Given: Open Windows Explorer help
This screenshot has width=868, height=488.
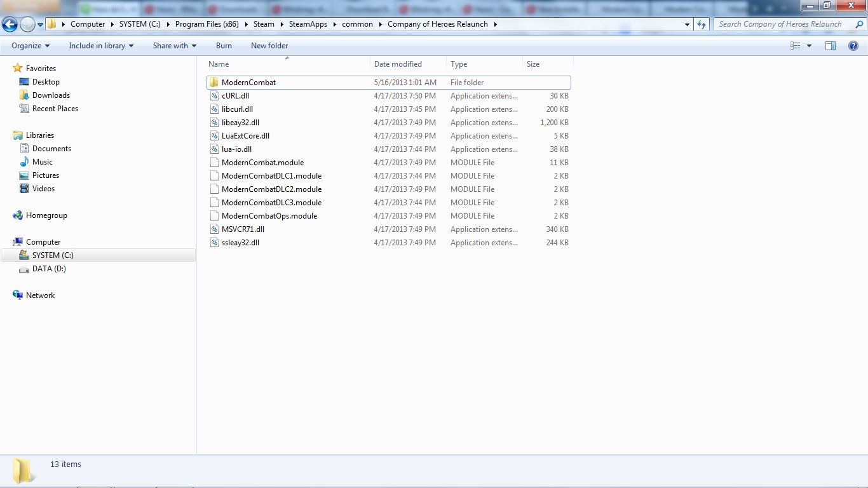Looking at the screenshot, I should coord(853,46).
